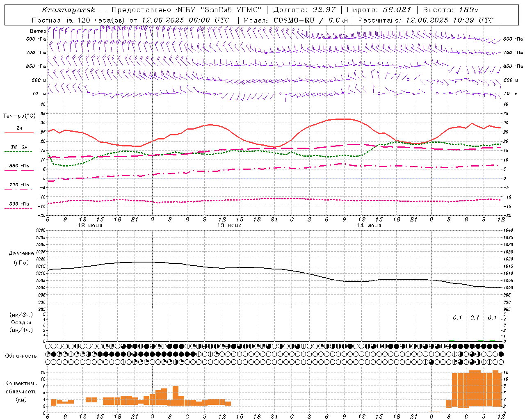The image size is (525, 420).
Task: Click the 2м temperature legend label
Action: 19,128
